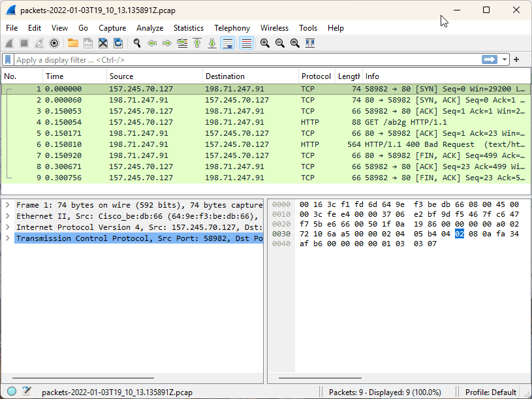
Task: Select packet 6 HTTP/1.1 400 Bad Request
Action: (x=266, y=144)
